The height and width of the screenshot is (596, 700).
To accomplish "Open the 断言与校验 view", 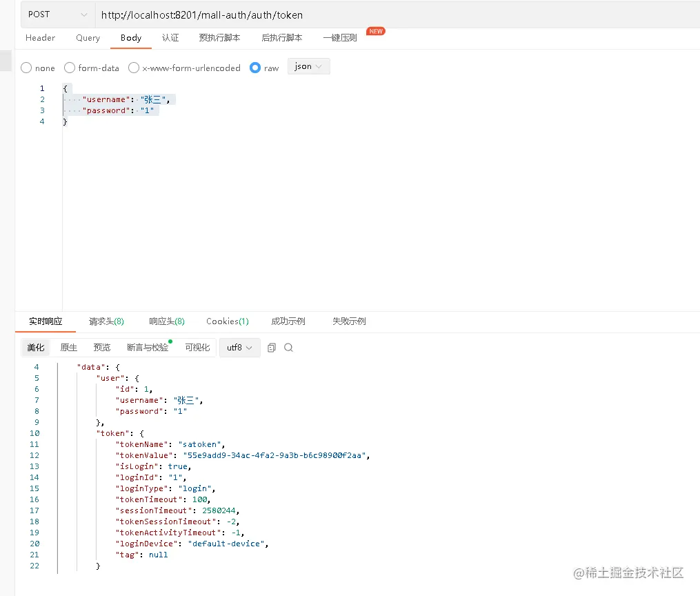I will coord(148,348).
